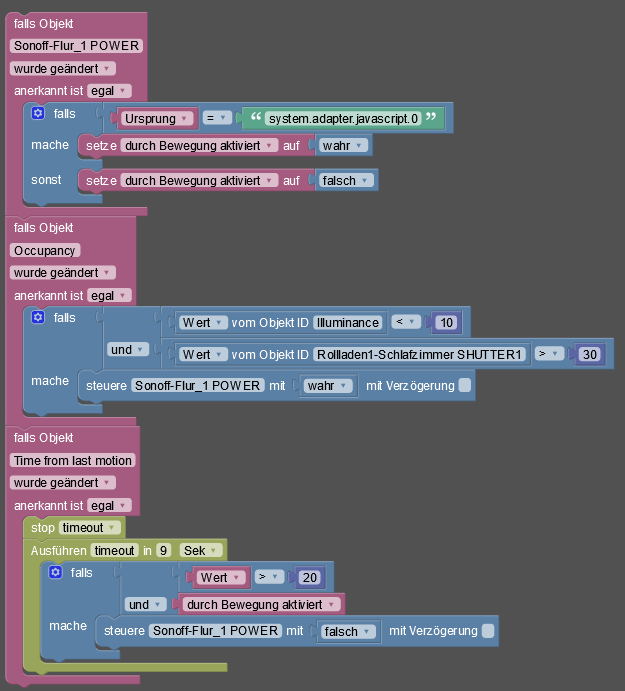This screenshot has height=691, width=625.
Task: Select the 'Ausführen' block label
Action: coord(59,550)
